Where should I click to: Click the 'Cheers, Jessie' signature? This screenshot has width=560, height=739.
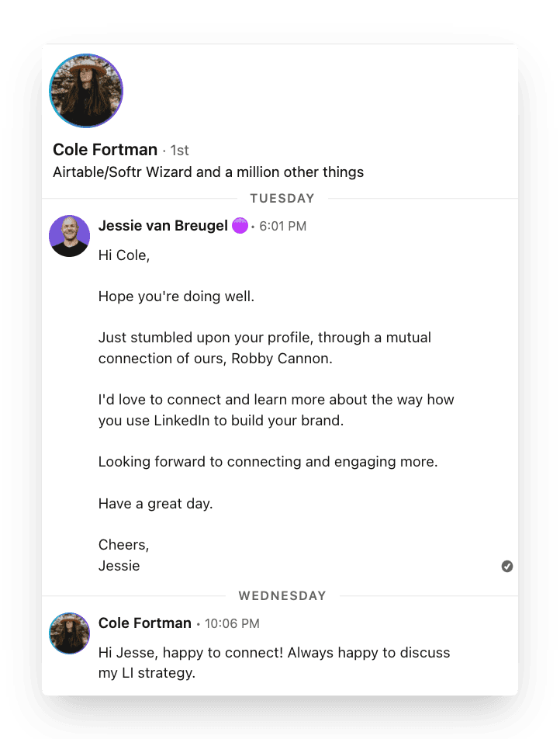(124, 555)
